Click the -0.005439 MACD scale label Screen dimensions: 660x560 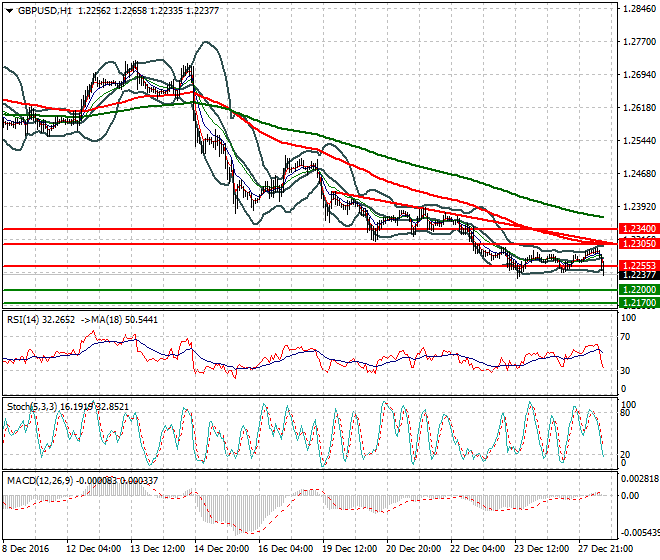[636, 532]
